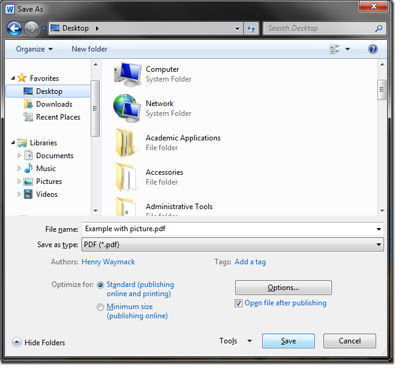Click navigation pane scroll up arrow
Viewport: 400px width, 371px height.
96,65
